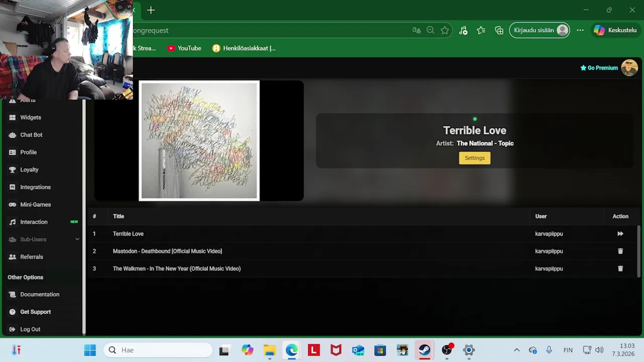Screen dimensions: 644x362
Task: Open the Get Support link
Action: click(35, 312)
